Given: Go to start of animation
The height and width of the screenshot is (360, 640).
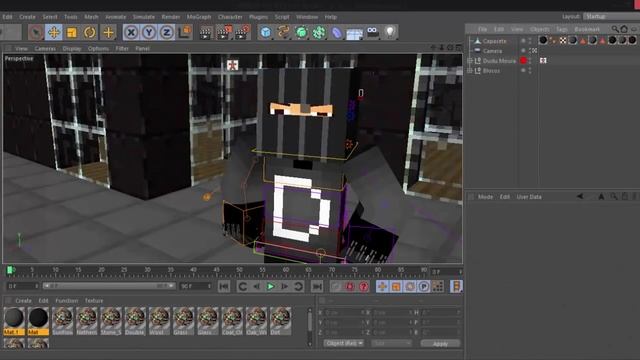Looking at the screenshot, I should [x=224, y=287].
